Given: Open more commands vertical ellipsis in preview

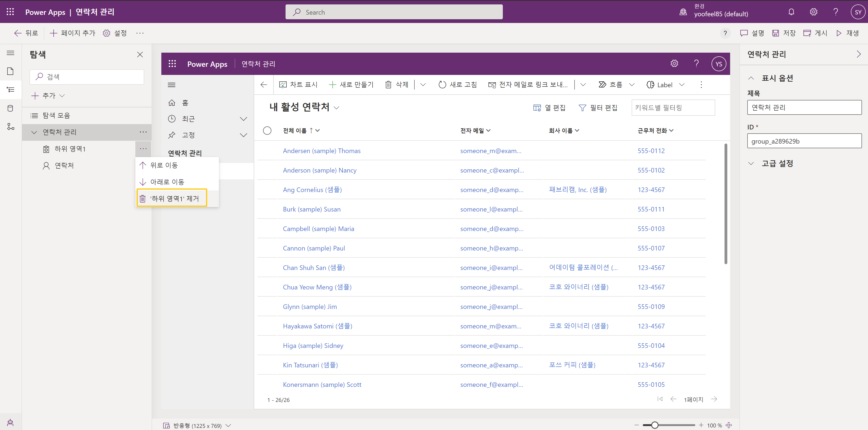Looking at the screenshot, I should pyautogui.click(x=701, y=85).
